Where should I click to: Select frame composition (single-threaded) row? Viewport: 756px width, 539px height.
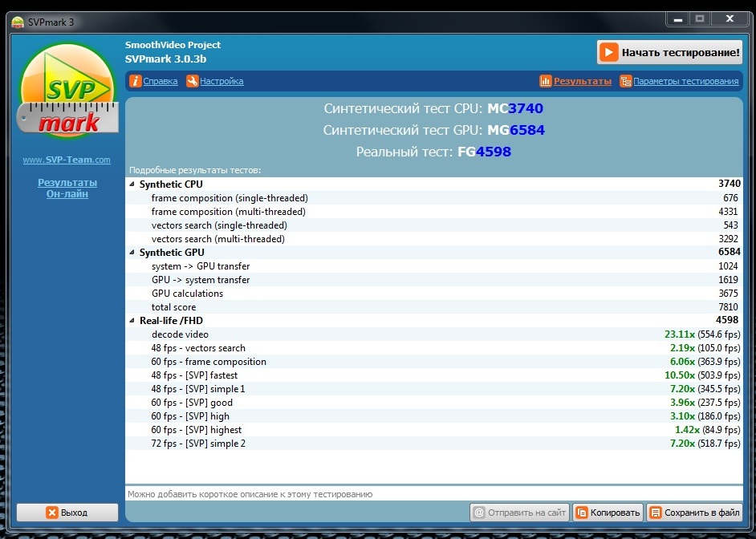[x=434, y=198]
